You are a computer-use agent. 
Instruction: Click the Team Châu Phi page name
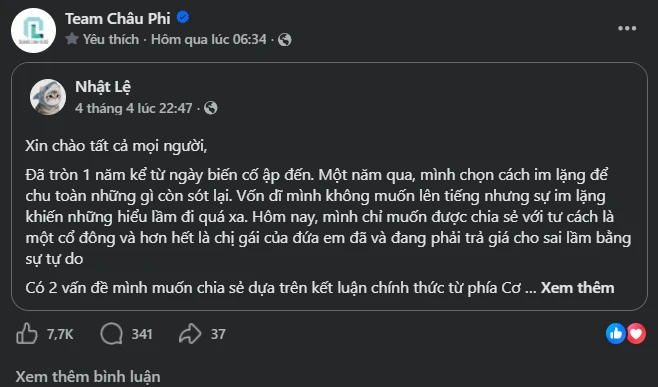tap(118, 19)
